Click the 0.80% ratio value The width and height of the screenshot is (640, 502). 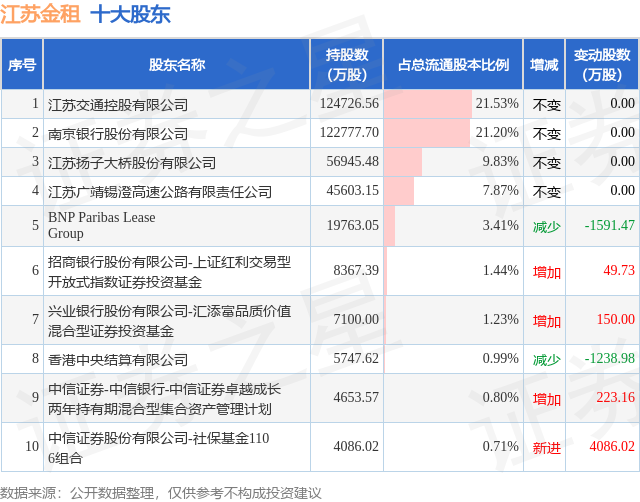coord(500,397)
